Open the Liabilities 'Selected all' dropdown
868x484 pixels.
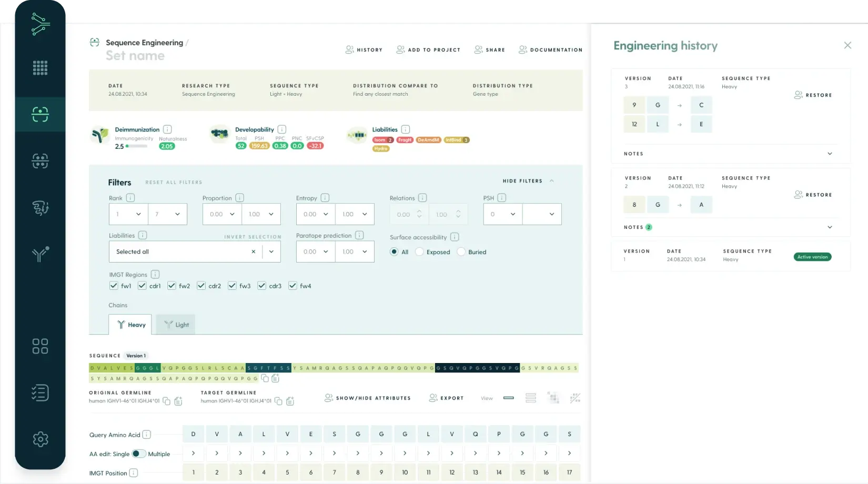coord(271,252)
